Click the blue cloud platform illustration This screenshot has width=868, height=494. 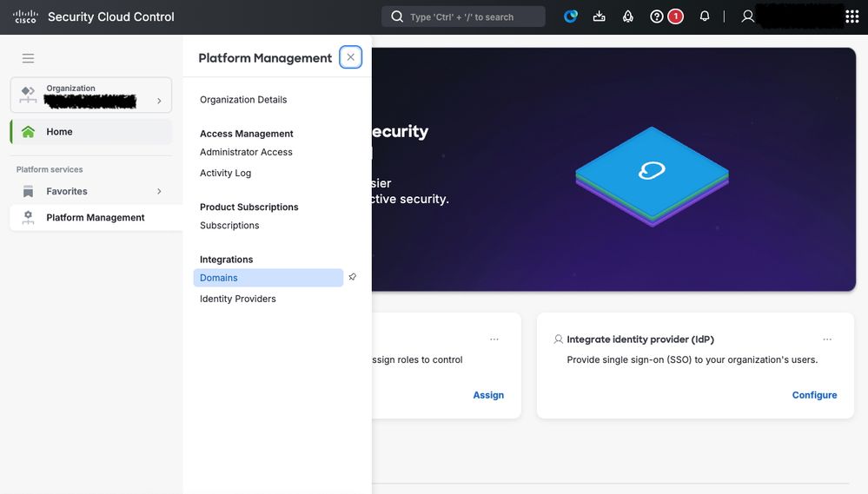click(x=653, y=177)
